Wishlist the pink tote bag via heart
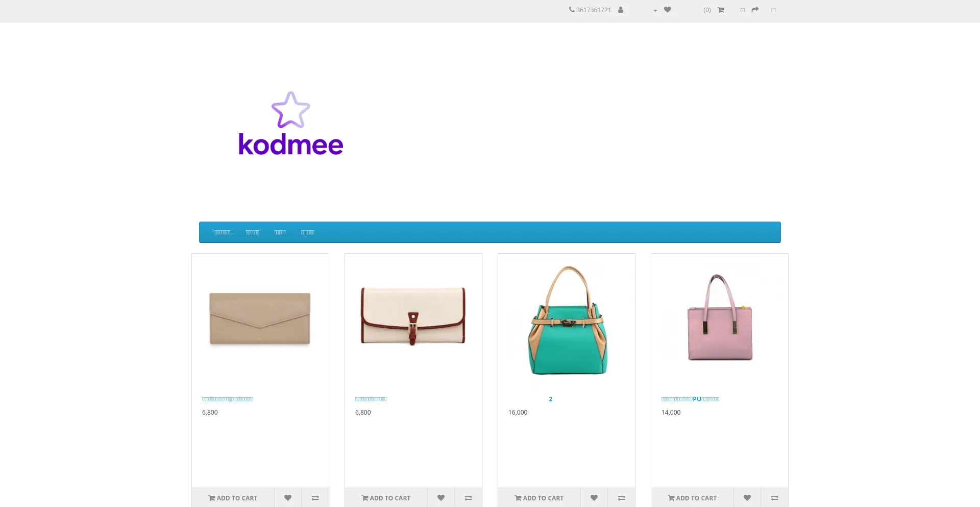This screenshot has width=980, height=507. point(747,498)
